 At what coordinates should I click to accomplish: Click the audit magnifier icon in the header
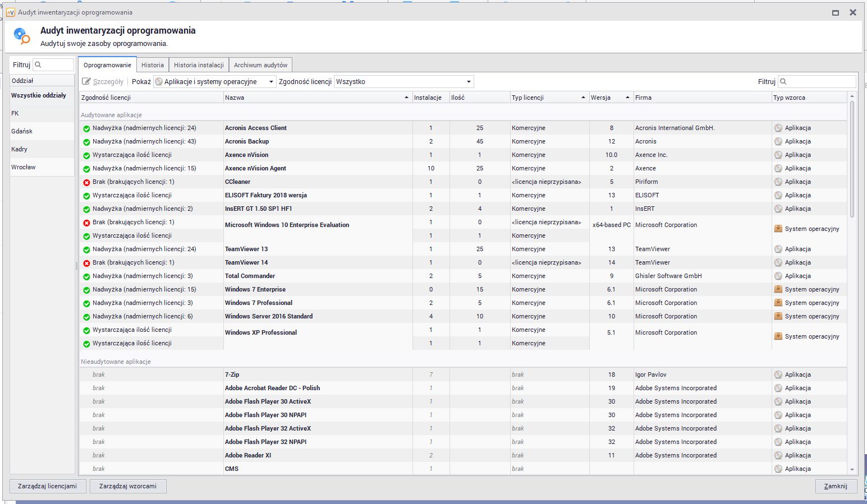point(22,36)
